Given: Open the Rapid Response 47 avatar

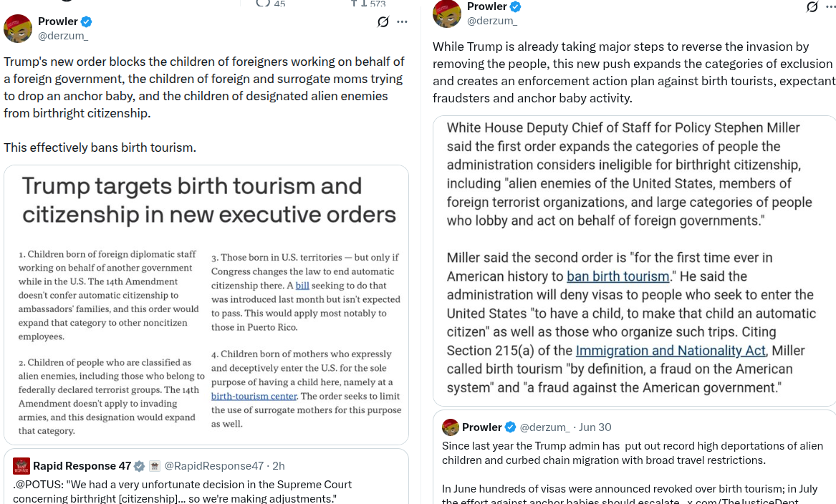Looking at the screenshot, I should (21, 466).
